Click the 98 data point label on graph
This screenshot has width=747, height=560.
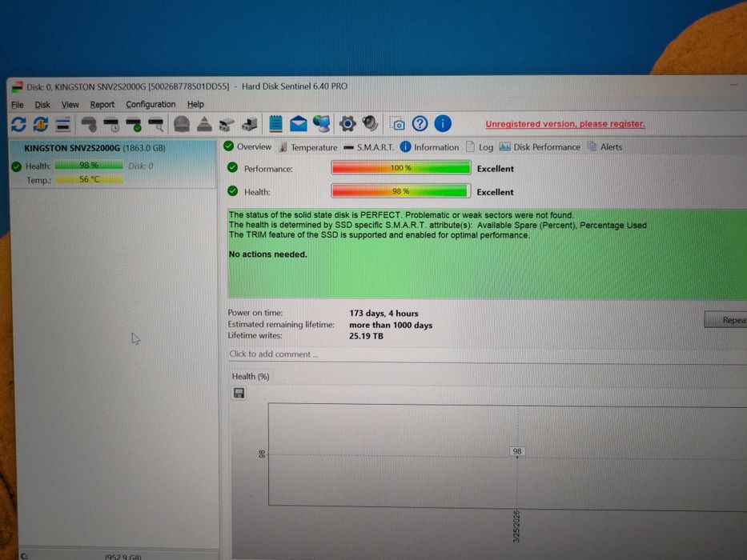(517, 451)
